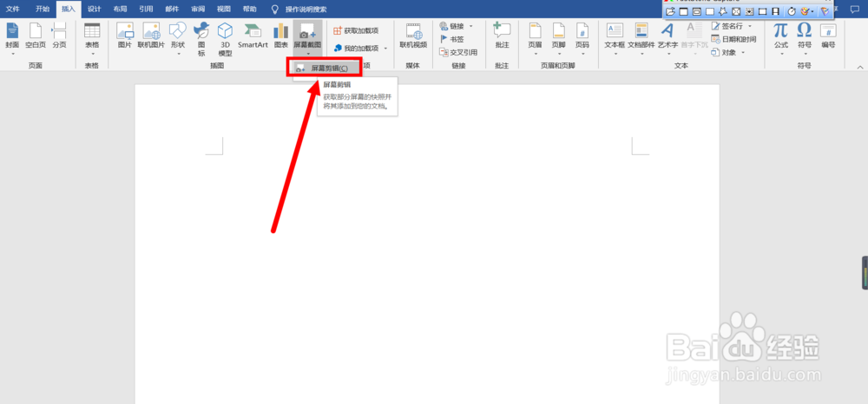Open FastStone settings icon at toolbar end

tap(825, 11)
